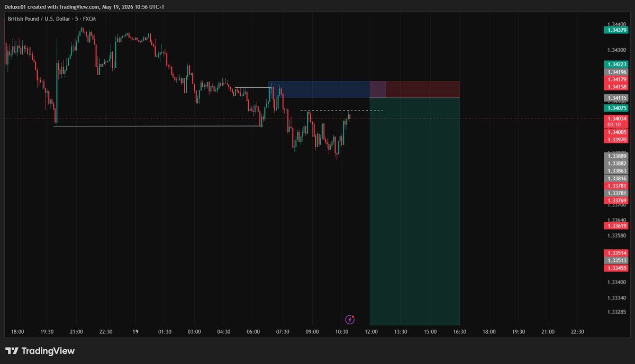The height and width of the screenshot is (364, 635).
Task: Click the 12:00 time axis label
Action: point(371,332)
